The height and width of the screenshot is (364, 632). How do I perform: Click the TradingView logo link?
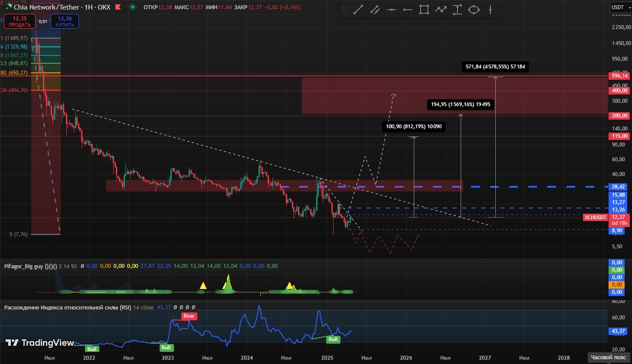click(39, 343)
